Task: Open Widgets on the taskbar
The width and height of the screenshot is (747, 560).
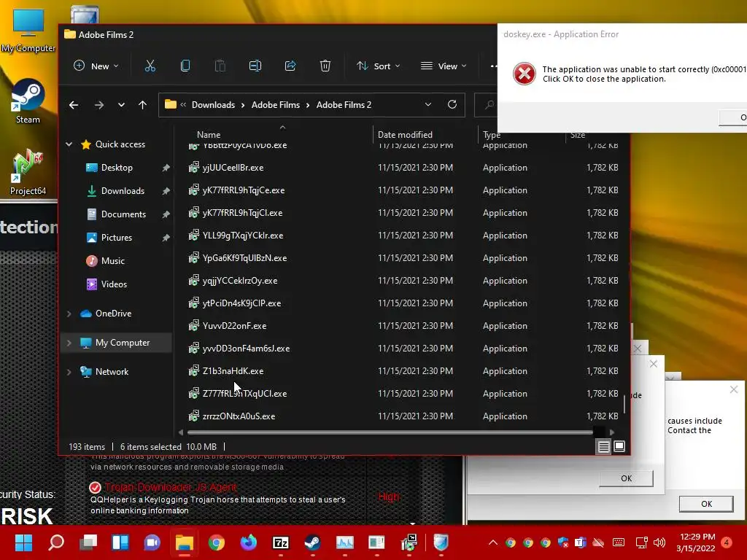Action: coord(120,542)
